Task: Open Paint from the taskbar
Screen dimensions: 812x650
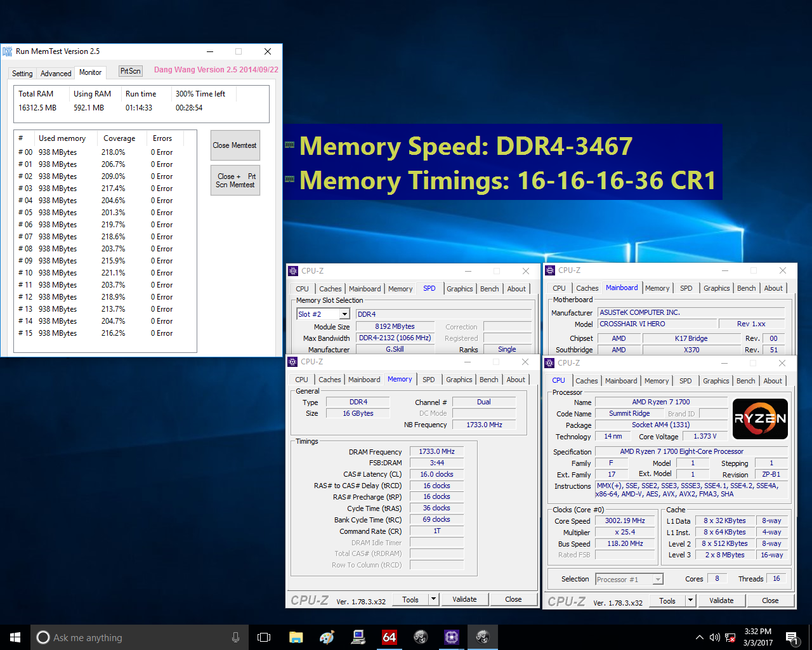Action: tap(327, 637)
